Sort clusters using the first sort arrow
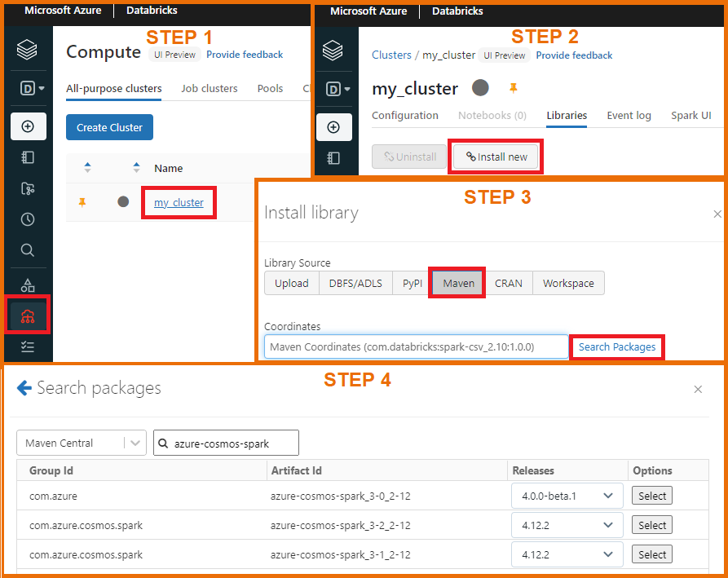The height and width of the screenshot is (578, 728). 88,168
